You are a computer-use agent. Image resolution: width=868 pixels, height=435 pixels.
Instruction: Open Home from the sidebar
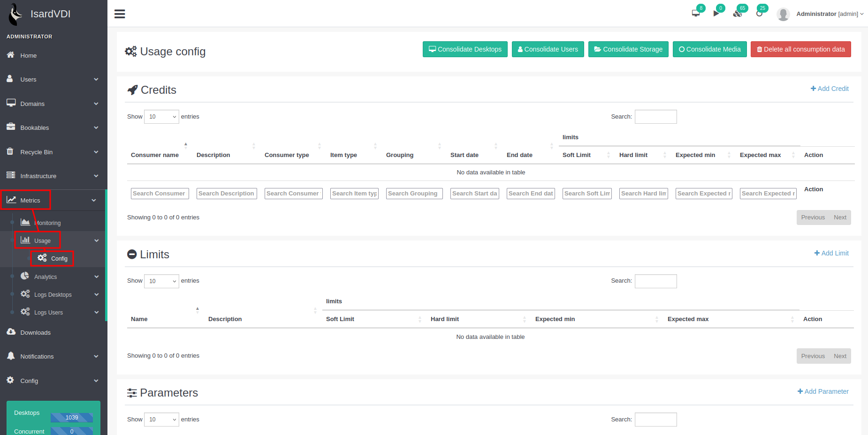[x=28, y=55]
